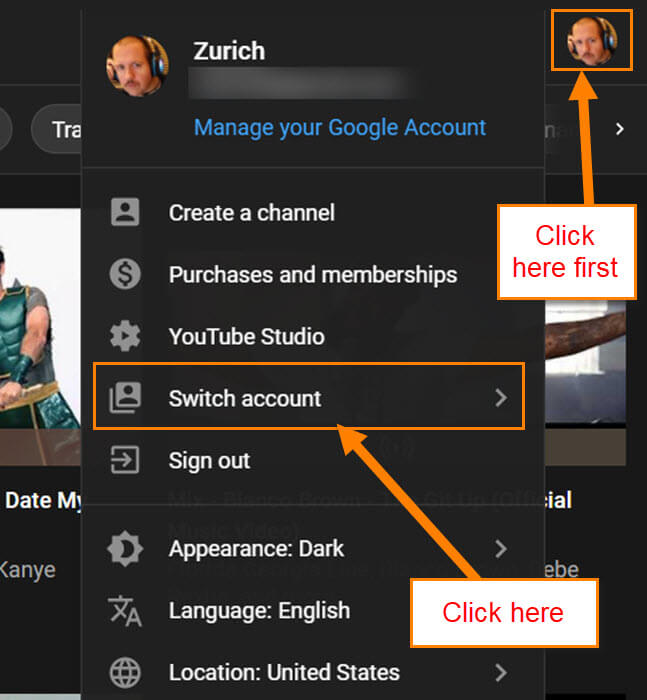Expand the Appearance: Dark chevron

pyautogui.click(x=501, y=549)
